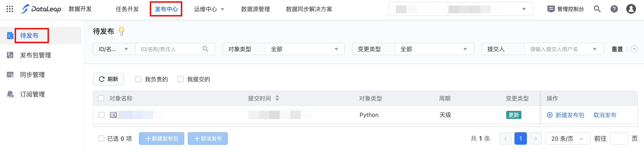Open the 对象类型 dropdown showing 全部

coord(304,49)
